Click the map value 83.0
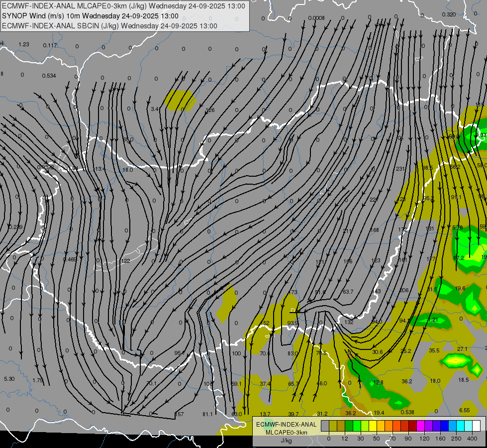Viewport: 487px width, 448px height. tap(293, 353)
